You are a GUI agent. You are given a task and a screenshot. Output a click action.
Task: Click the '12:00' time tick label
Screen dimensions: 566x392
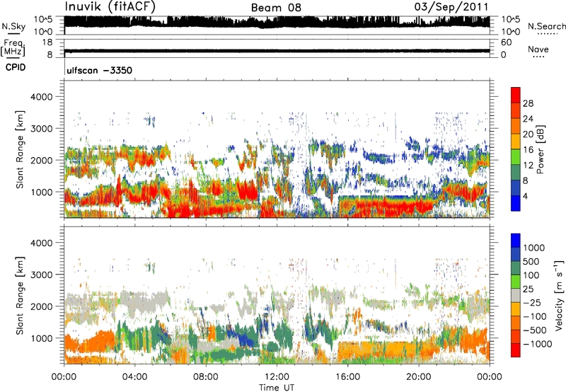pos(277,377)
